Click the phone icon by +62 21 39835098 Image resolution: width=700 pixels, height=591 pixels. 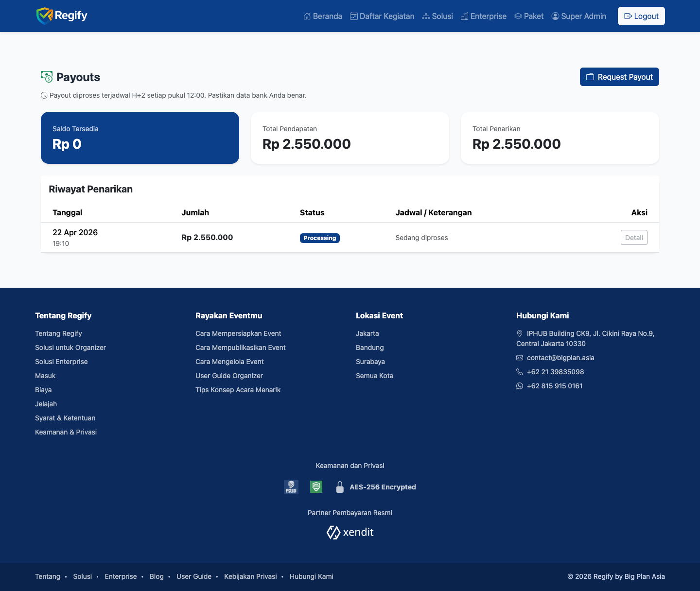point(520,372)
